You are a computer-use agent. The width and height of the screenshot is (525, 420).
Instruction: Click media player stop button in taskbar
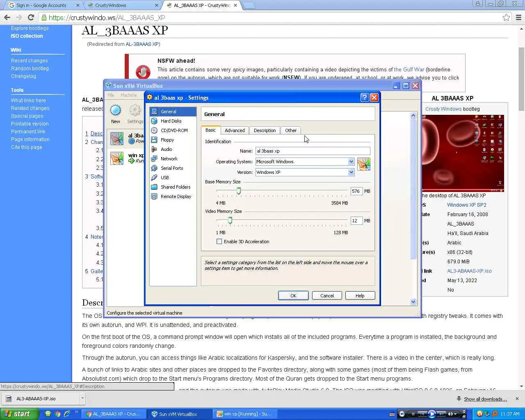[413, 414]
